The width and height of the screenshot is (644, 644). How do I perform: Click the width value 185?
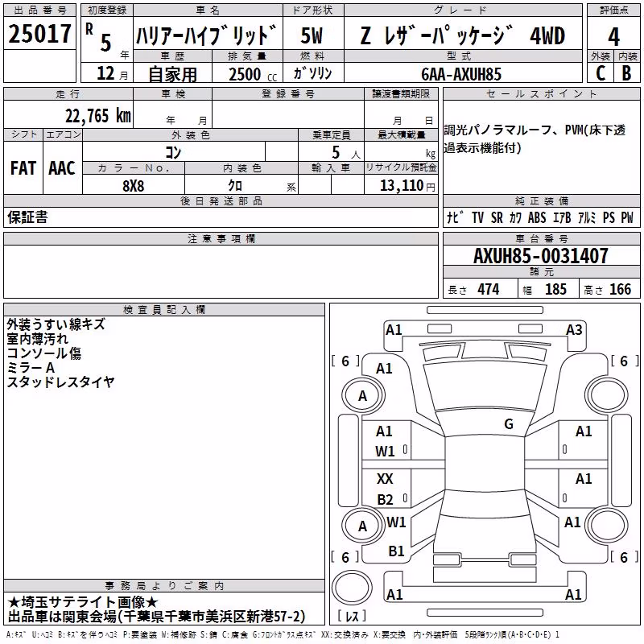point(555,289)
